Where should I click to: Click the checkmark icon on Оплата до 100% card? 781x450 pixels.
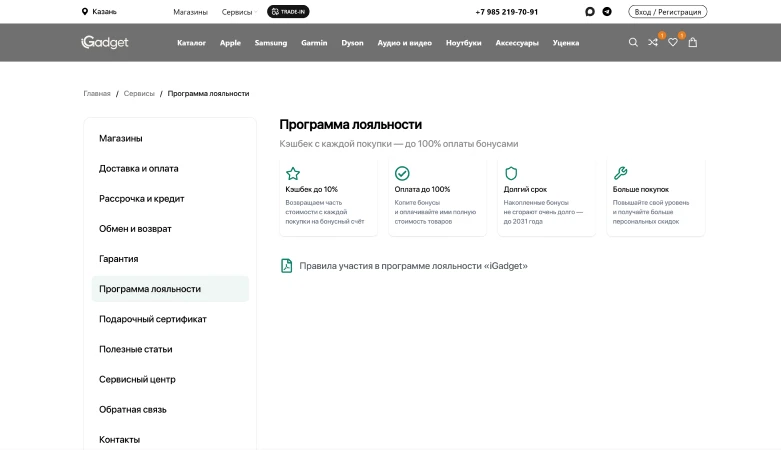click(x=402, y=173)
